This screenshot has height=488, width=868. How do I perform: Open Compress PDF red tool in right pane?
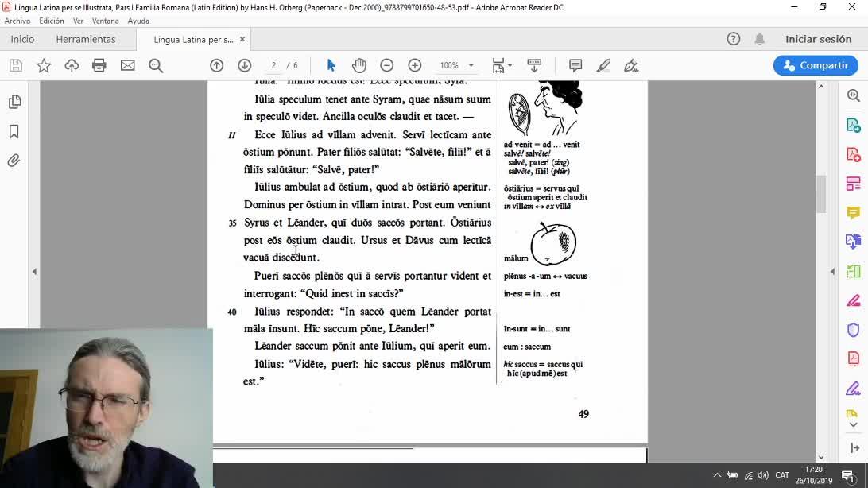tap(854, 358)
